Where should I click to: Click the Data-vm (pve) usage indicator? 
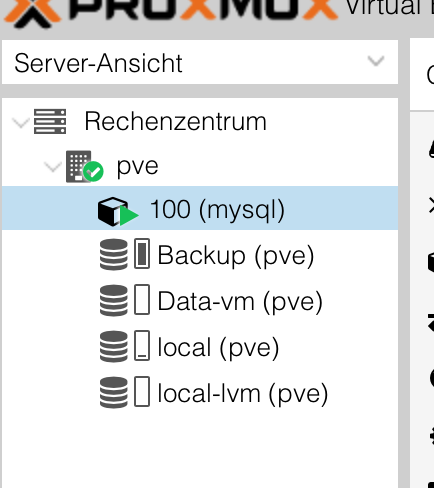[142, 299]
